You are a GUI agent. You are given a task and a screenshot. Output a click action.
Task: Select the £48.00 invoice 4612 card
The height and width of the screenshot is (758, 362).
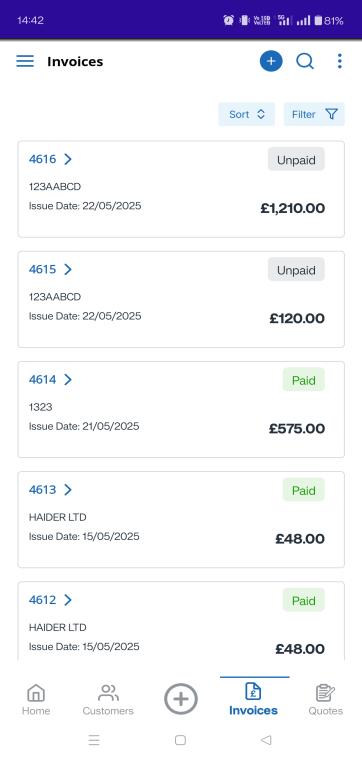(x=181, y=621)
